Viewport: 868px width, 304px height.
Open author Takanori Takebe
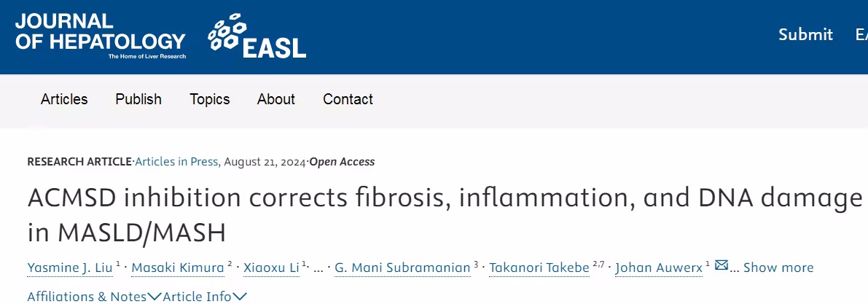(x=539, y=268)
